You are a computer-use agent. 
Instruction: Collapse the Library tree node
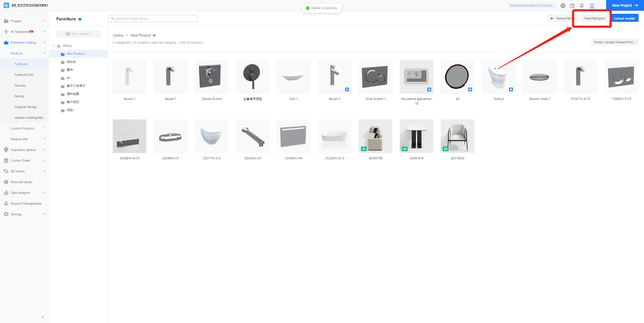click(x=54, y=46)
